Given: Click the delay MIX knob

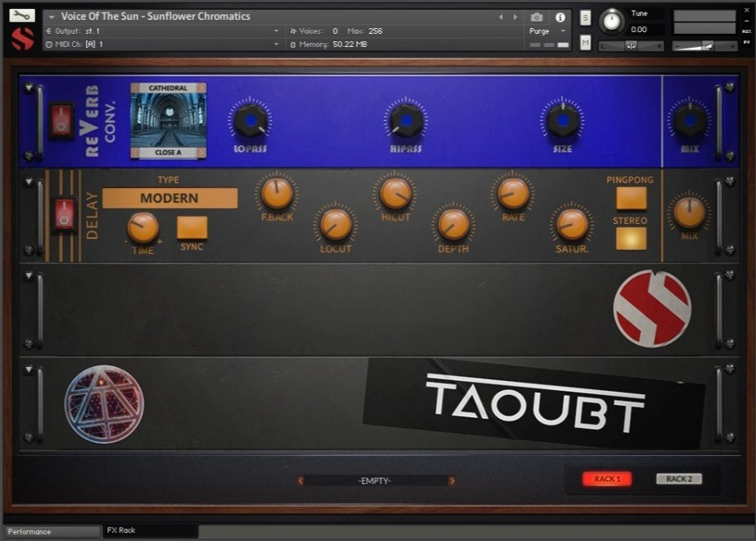Looking at the screenshot, I should coord(689,213).
